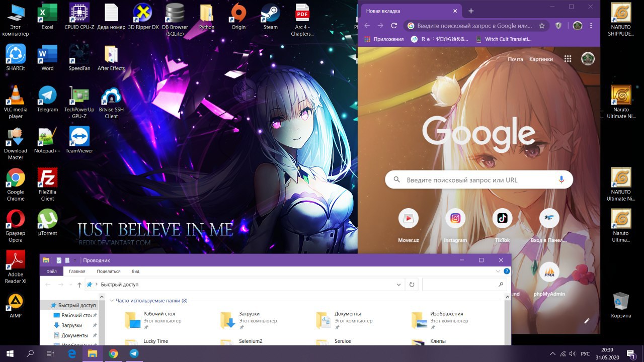This screenshot has width=644, height=362.
Task: Select the Opera browser desktop icon
Action: (16, 226)
